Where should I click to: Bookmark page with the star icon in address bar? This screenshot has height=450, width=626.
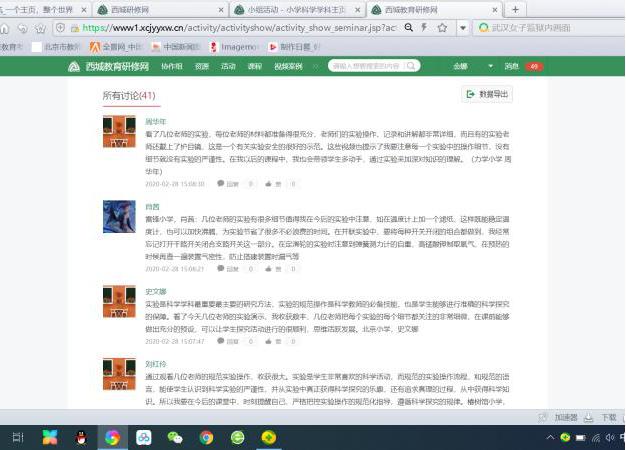(442, 28)
